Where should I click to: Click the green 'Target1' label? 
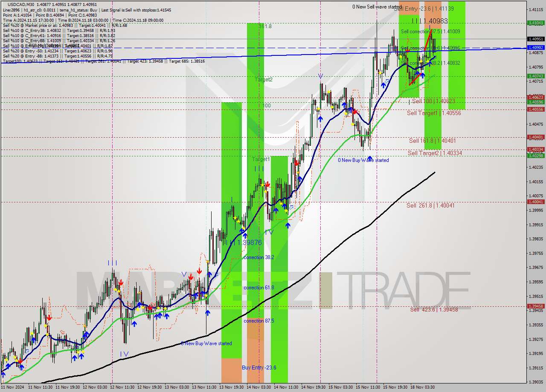coord(261,159)
